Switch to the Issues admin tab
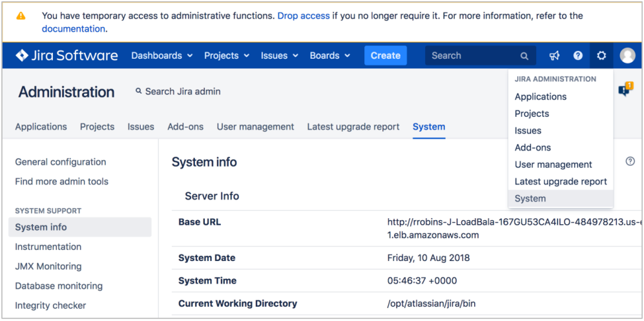The image size is (644, 321). pyautogui.click(x=141, y=127)
